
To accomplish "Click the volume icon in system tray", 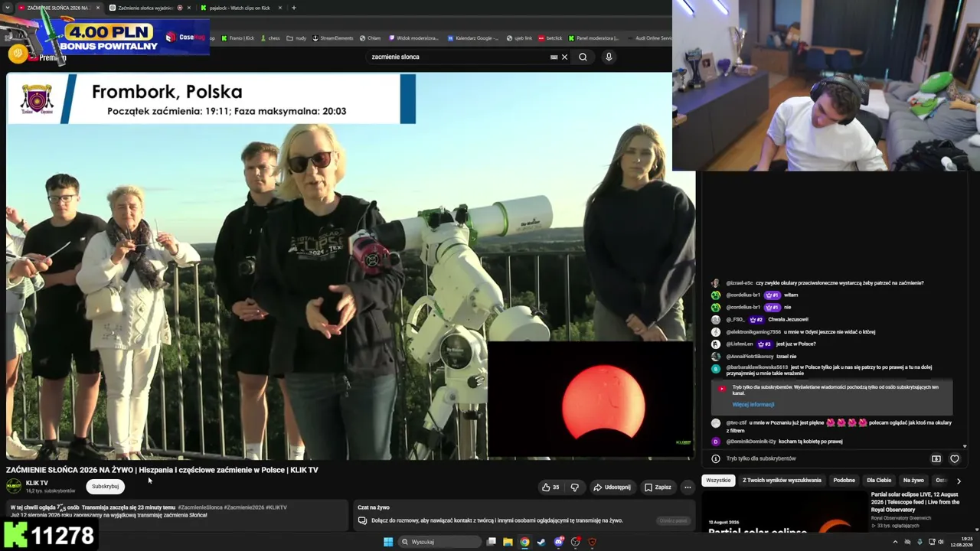I will tap(941, 542).
